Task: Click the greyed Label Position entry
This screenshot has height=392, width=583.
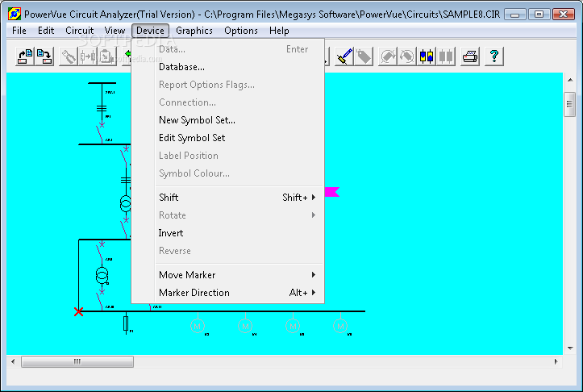Action: [228, 156]
